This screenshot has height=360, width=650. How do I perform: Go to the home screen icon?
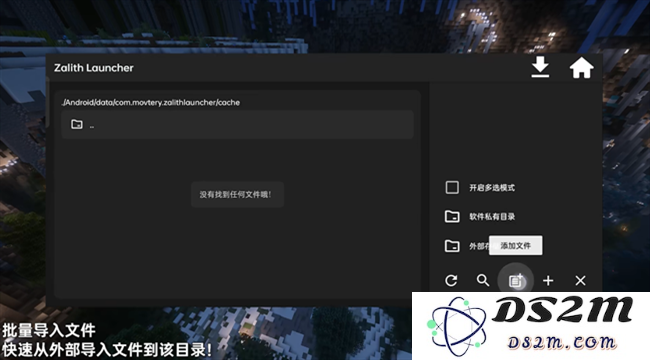pos(581,68)
